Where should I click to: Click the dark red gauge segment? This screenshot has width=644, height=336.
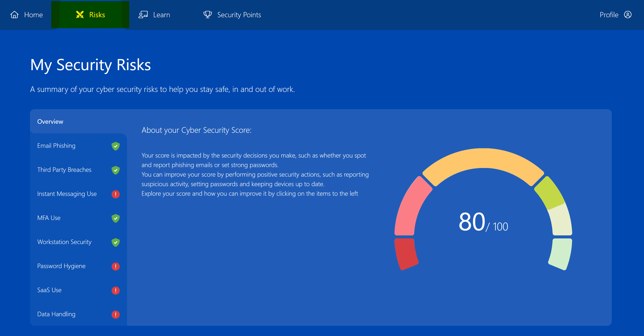[x=405, y=254]
